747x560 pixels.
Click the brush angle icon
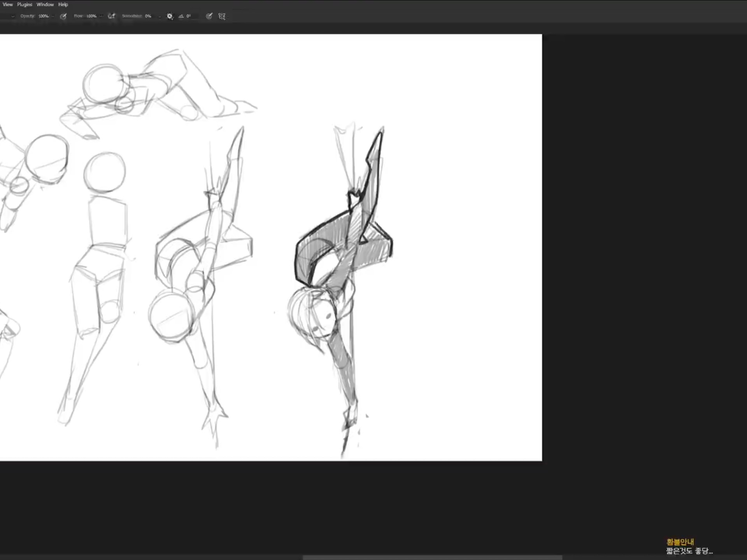pyautogui.click(x=181, y=16)
